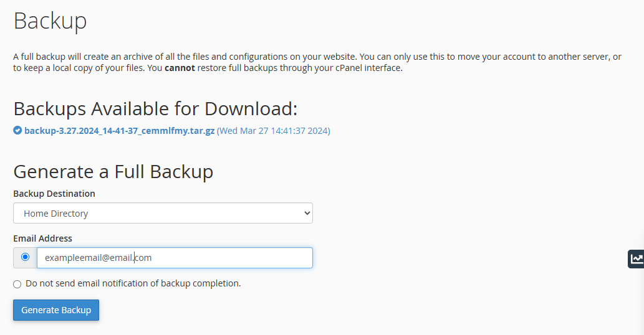Click the checkmark icon beside the backup file
Screen dimensions: 644x335
17,131
